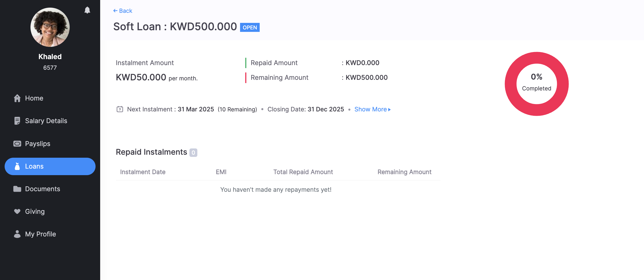Screen dimensions: 644x280
Task: Click the OPEN status badge
Action: pyautogui.click(x=250, y=27)
